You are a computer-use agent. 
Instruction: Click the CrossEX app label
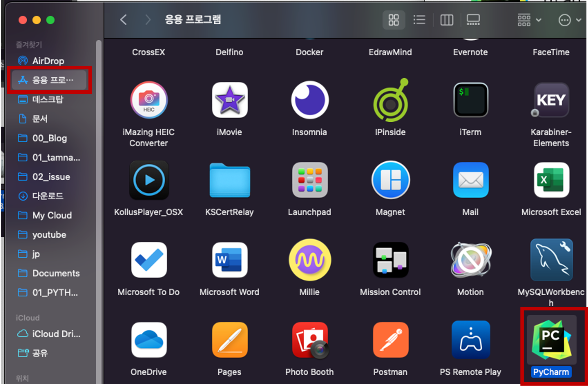click(149, 52)
